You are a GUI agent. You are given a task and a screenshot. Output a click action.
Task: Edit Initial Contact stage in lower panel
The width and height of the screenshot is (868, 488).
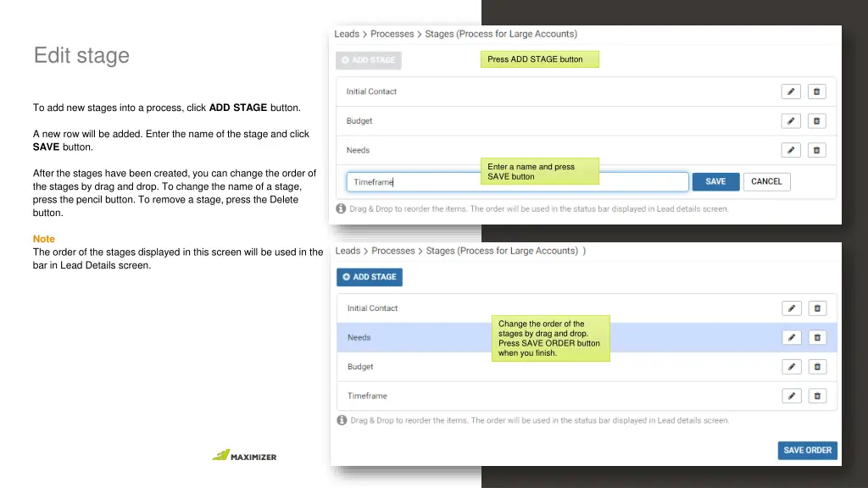792,308
